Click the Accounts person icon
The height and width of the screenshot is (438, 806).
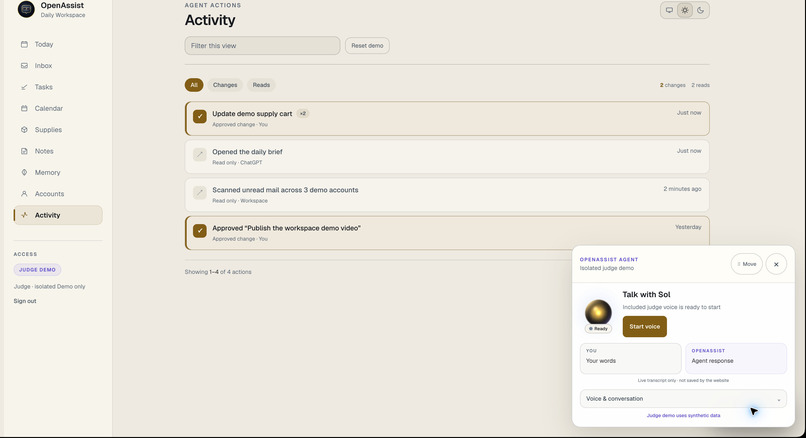point(24,194)
